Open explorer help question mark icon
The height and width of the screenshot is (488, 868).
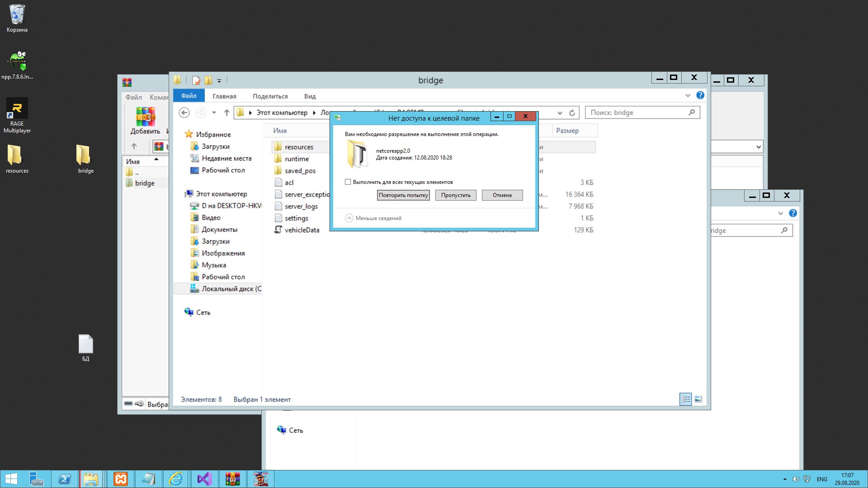700,95
